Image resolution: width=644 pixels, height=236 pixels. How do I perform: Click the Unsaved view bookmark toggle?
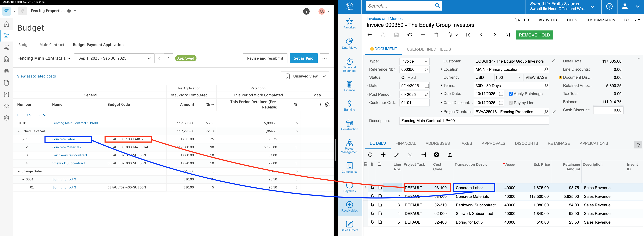click(288, 76)
